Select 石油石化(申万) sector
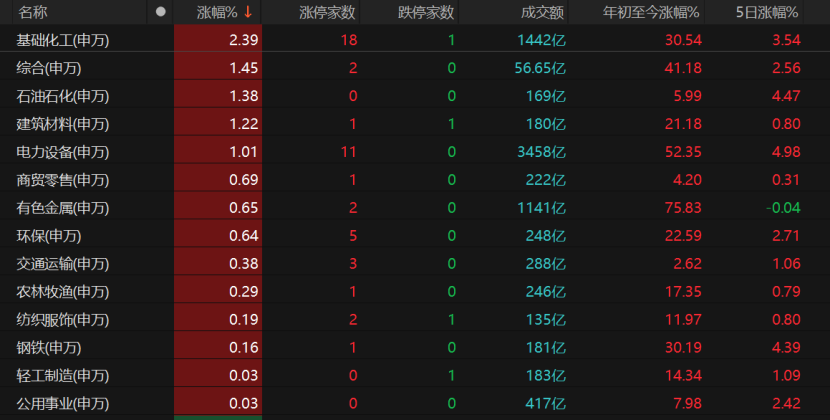 [x=63, y=96]
